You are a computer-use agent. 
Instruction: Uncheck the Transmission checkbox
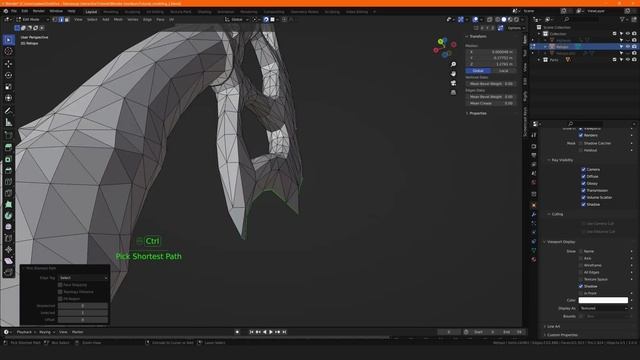(583, 190)
